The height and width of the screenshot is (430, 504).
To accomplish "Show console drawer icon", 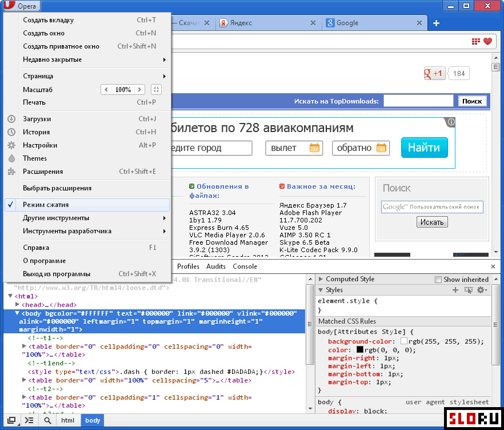I will click(30, 420).
